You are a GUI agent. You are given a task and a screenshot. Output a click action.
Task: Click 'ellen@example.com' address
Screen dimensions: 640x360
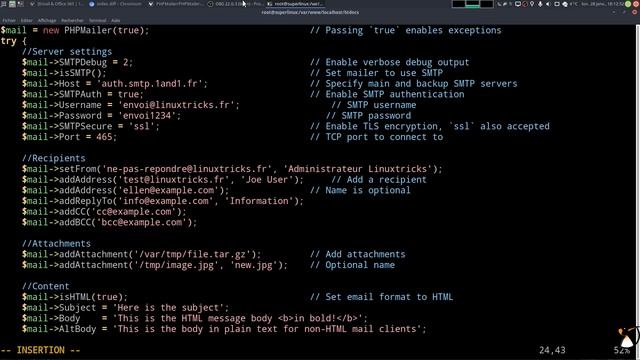pyautogui.click(x=168, y=190)
